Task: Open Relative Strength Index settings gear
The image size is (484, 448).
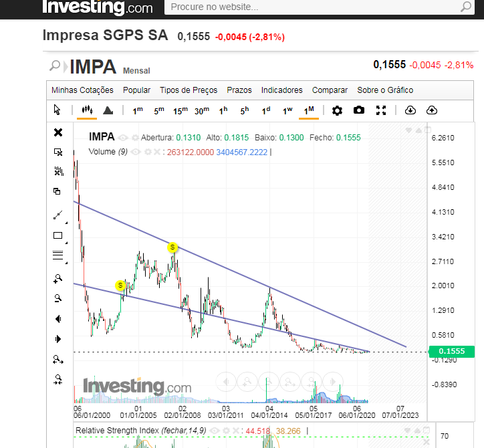Action: point(226,431)
